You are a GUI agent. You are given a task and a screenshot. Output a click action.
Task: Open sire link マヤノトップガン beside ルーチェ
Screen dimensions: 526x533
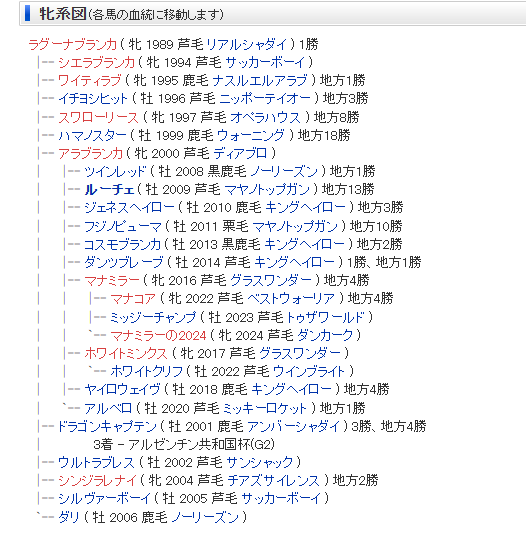pos(267,190)
